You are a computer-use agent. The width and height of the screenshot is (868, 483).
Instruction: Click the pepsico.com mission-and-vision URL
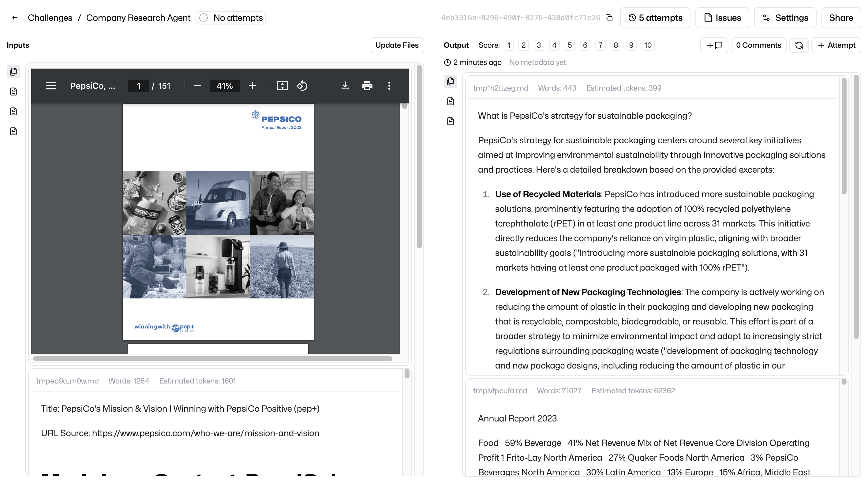[x=206, y=433]
